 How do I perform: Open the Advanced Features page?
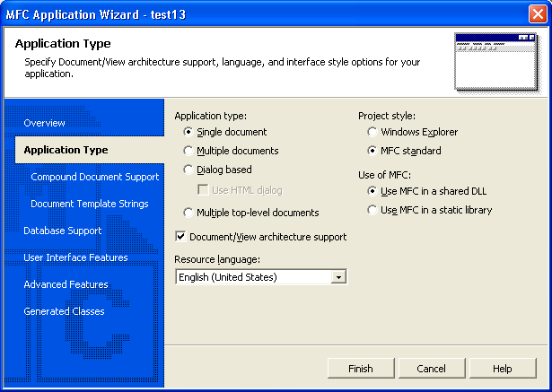(x=66, y=284)
